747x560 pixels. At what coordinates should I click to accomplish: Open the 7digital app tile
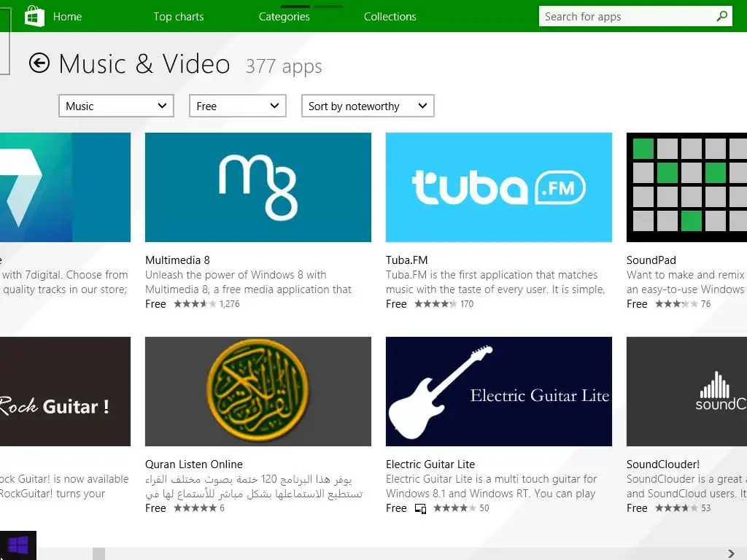tap(65, 187)
